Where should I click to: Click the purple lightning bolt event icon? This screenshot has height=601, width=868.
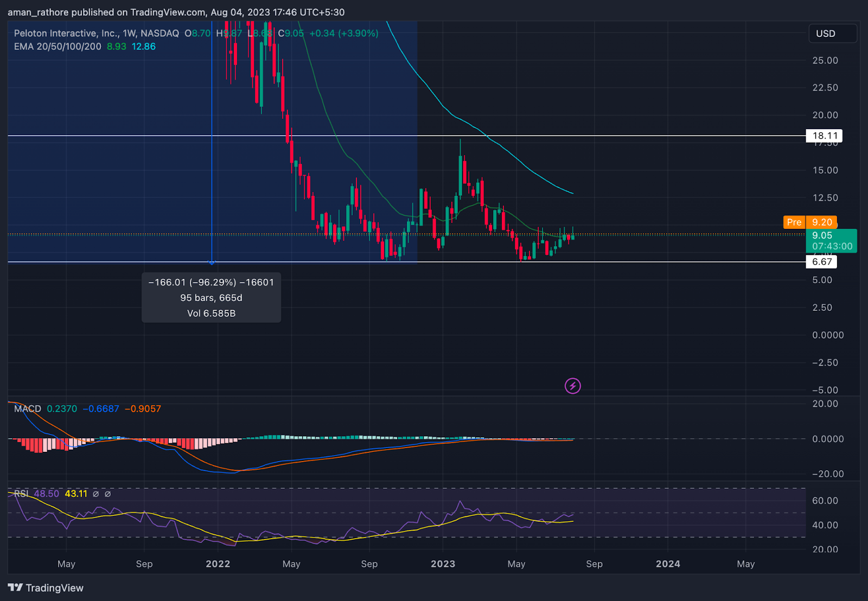[x=573, y=386]
